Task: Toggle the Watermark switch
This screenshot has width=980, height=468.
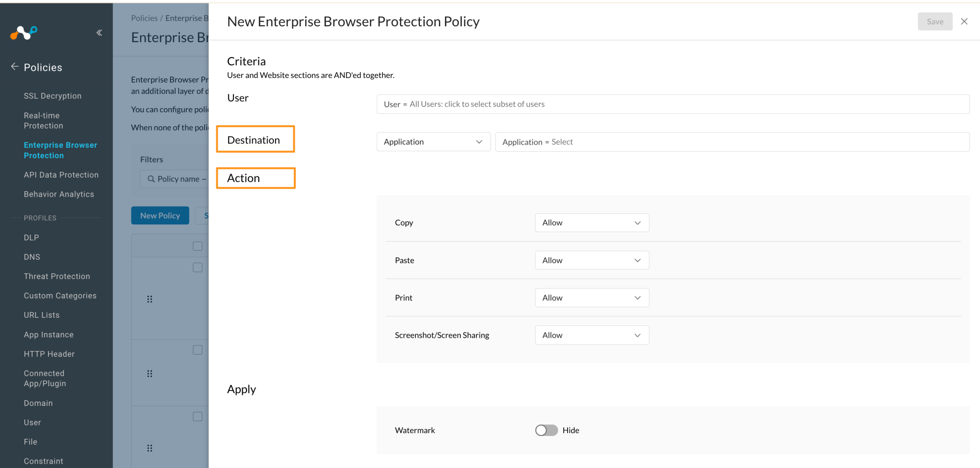Action: tap(546, 430)
